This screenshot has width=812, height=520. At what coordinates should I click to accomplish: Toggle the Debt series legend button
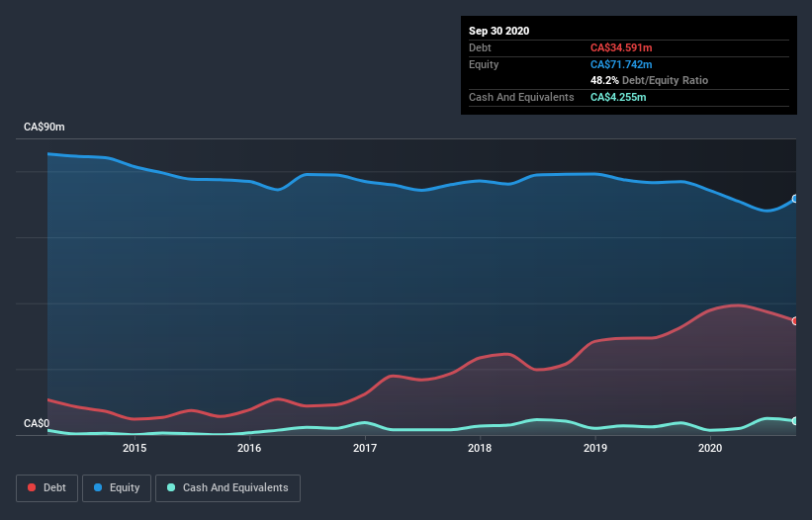(45, 487)
